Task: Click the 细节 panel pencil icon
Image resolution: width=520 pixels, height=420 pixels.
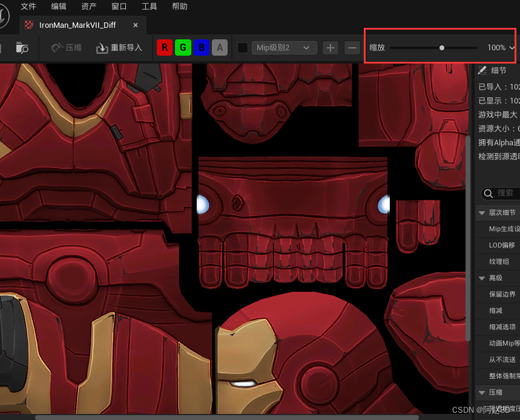Action: (x=482, y=70)
